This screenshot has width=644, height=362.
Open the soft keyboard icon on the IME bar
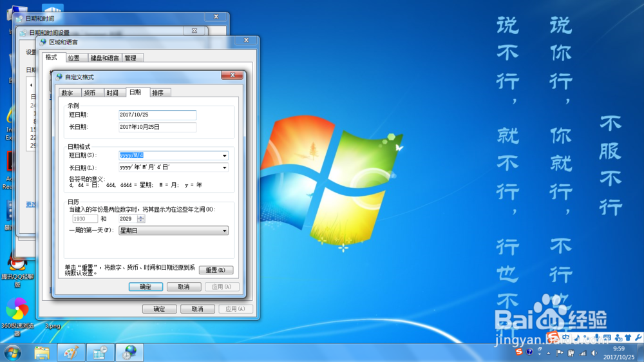pyautogui.click(x=607, y=338)
